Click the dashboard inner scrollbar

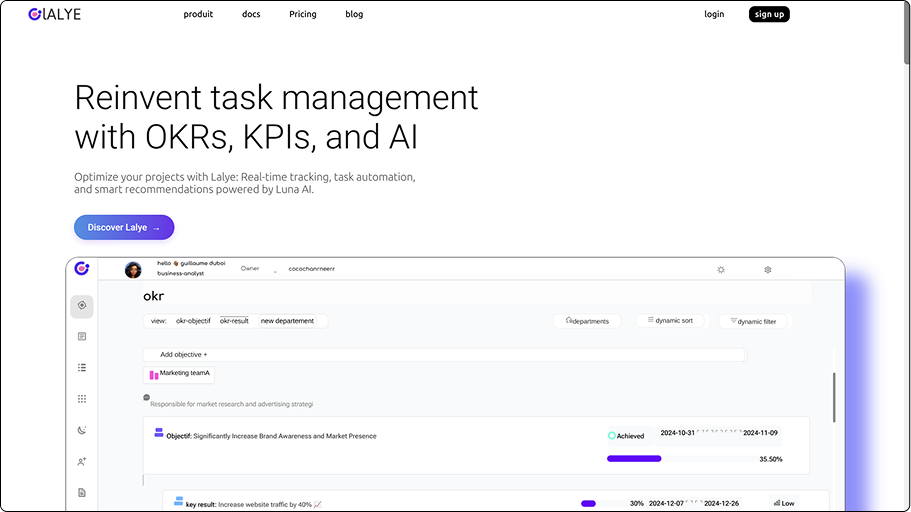[x=834, y=398]
